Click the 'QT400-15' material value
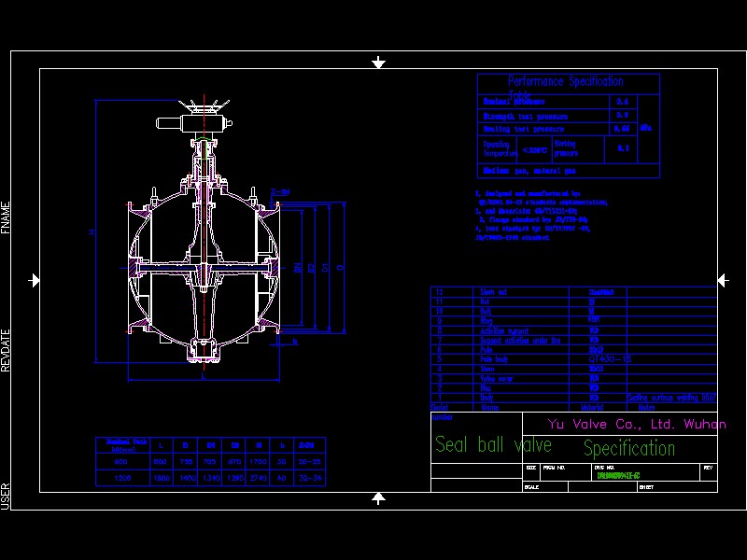 pyautogui.click(x=610, y=359)
